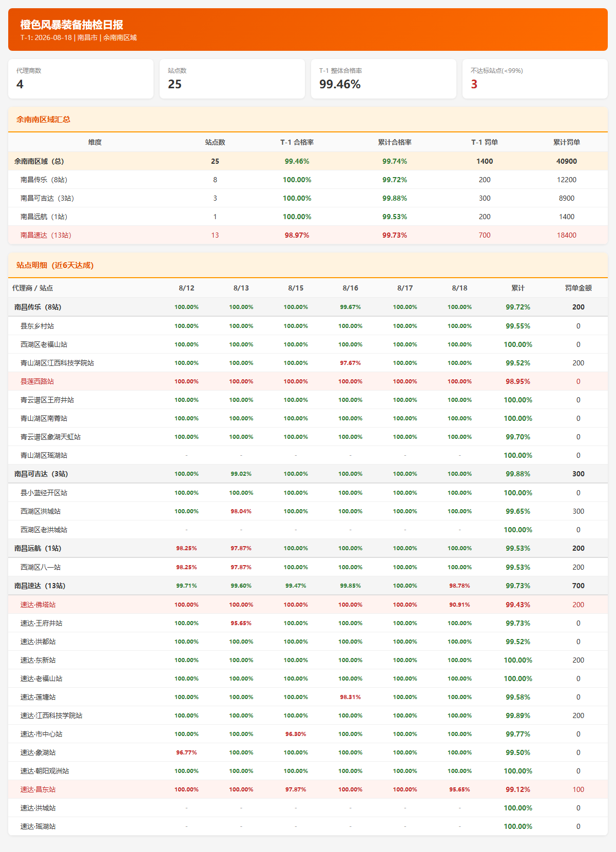Screen dimensions: 616x852
Task: Click the 90.91% value in 佛塔站 row
Action: pyautogui.click(x=459, y=605)
